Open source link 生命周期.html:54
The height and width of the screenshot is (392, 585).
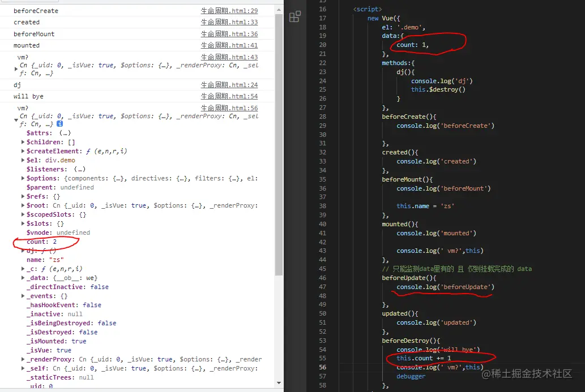pyautogui.click(x=229, y=96)
